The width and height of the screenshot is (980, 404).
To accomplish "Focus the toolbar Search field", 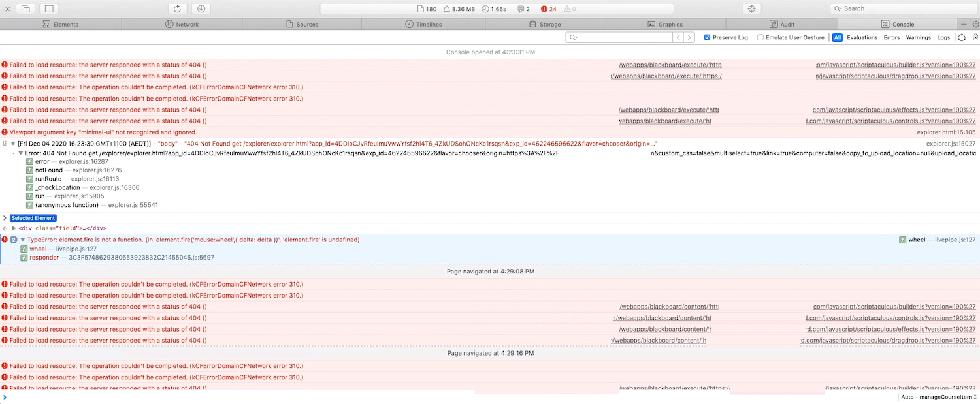I will [x=903, y=8].
